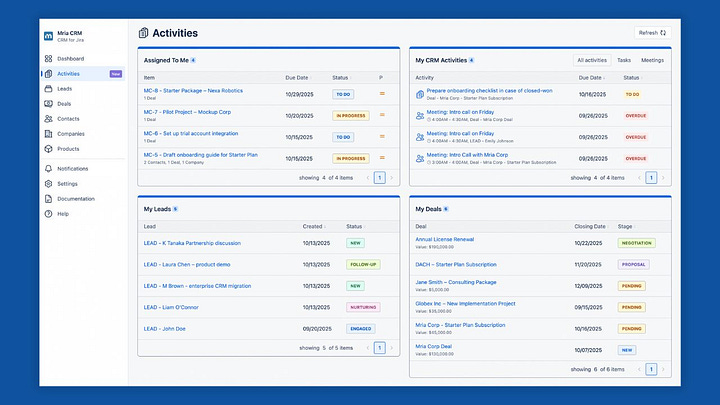Open MC-5 Draft onboarding guide link

pos(201,155)
